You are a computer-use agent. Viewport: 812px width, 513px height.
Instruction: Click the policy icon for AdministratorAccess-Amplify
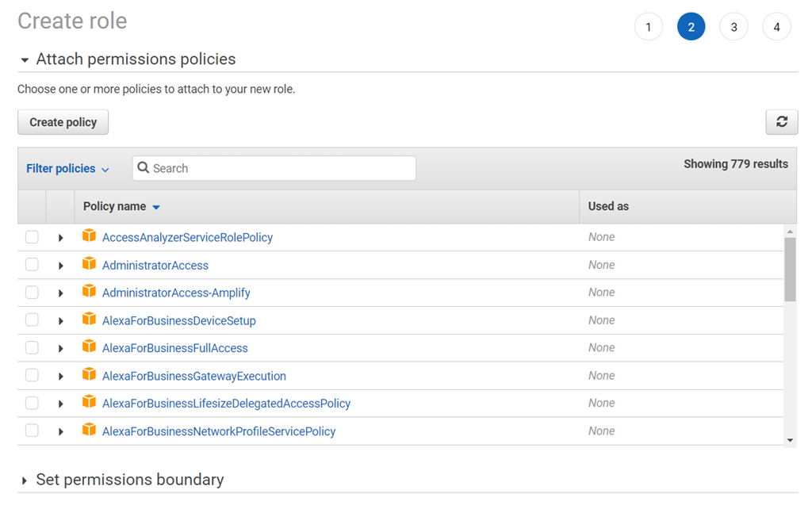pyautogui.click(x=89, y=292)
